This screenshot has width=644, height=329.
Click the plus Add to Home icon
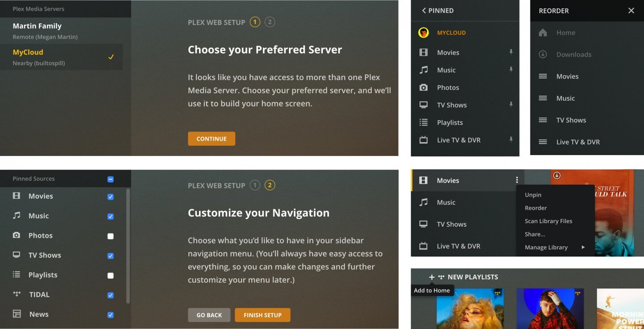click(x=432, y=277)
